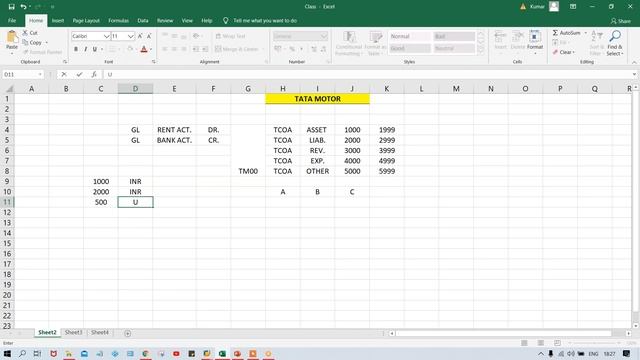Add a new sheet with plus icon

click(x=128, y=333)
